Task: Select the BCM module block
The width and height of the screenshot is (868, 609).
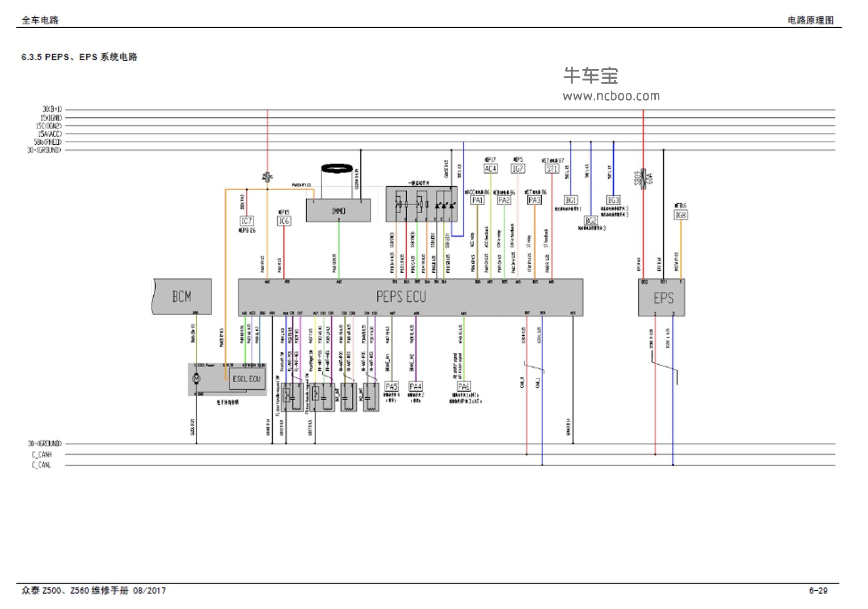Action: point(182,296)
